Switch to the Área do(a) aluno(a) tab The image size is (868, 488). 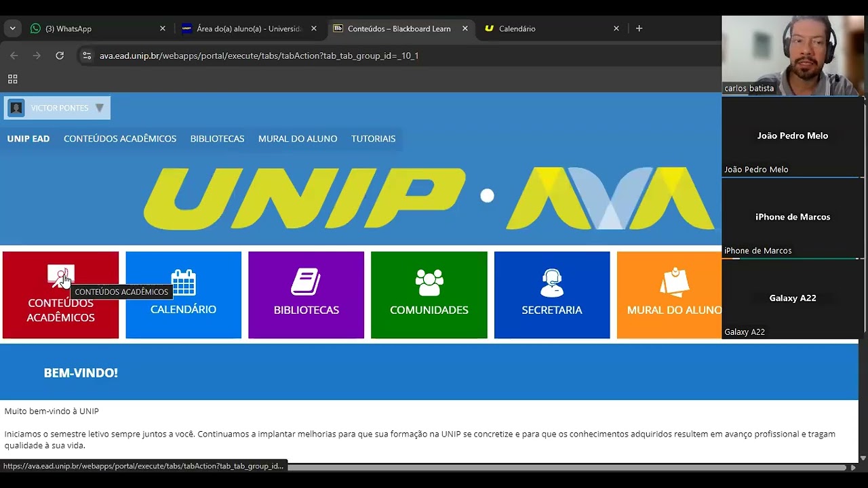point(249,28)
